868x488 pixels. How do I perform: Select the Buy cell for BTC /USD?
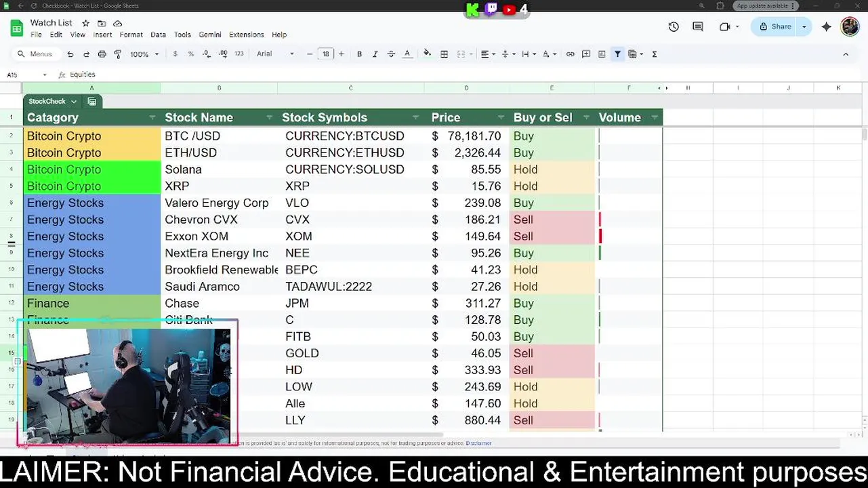[x=552, y=136]
